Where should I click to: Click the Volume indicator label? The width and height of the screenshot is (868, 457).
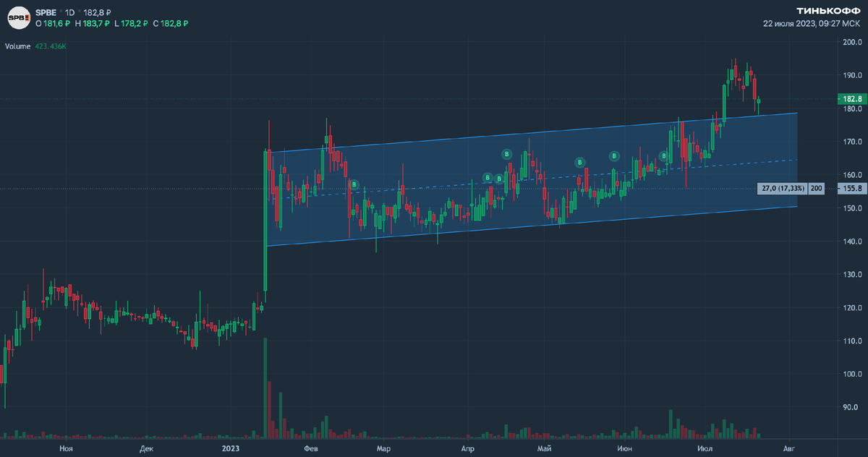point(17,46)
